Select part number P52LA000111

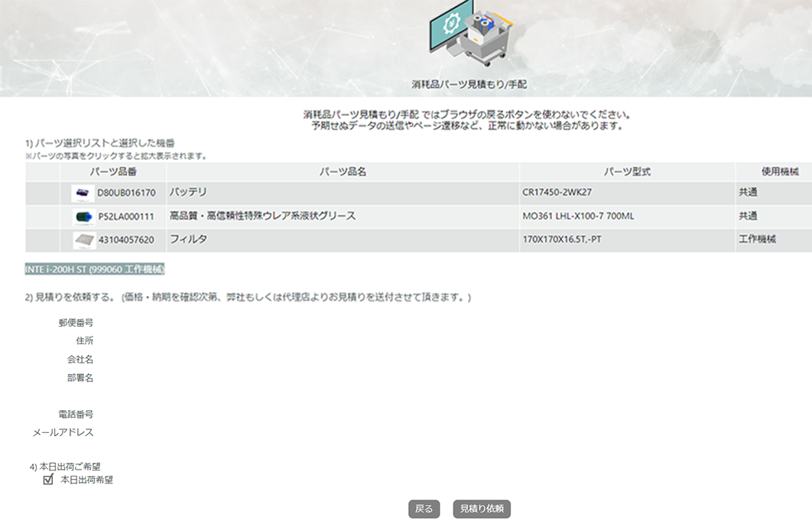pos(126,217)
